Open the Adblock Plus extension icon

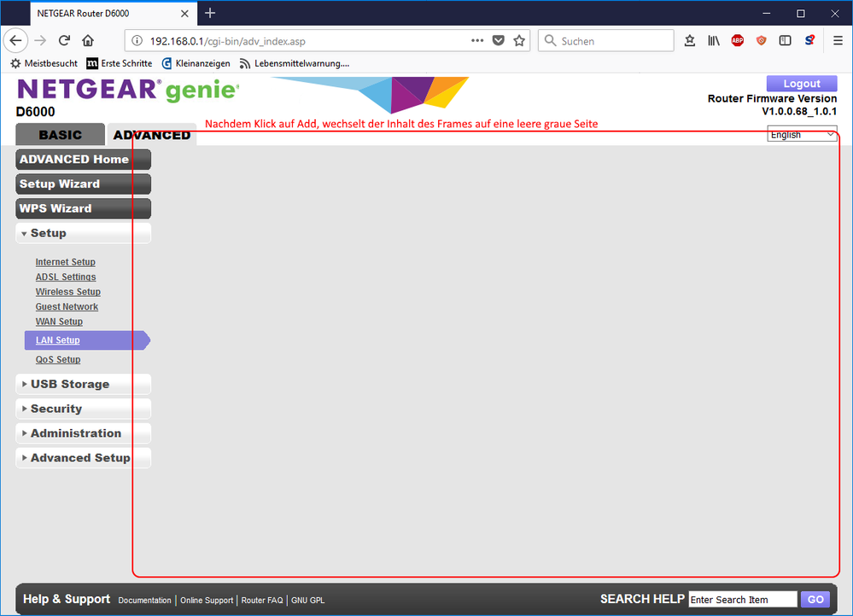(x=738, y=40)
